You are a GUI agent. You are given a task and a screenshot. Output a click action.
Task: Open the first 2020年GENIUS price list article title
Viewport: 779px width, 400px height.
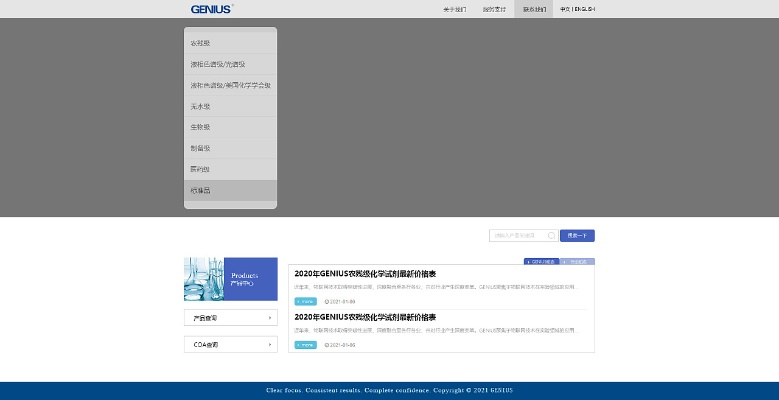point(365,274)
